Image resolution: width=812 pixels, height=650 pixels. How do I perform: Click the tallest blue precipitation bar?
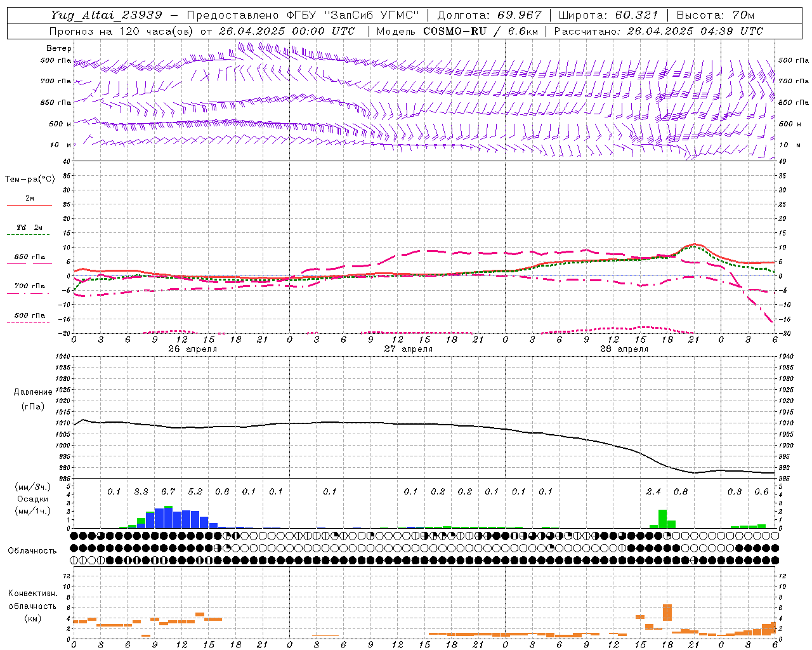coord(168,518)
